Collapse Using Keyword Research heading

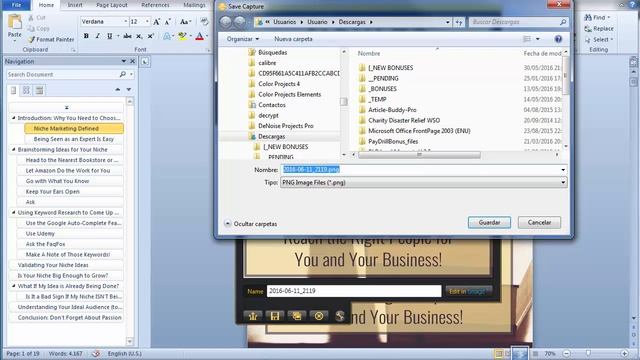click(13, 212)
